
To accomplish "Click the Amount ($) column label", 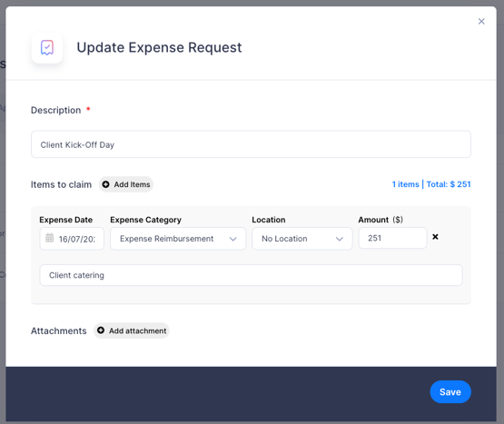I will (x=380, y=220).
